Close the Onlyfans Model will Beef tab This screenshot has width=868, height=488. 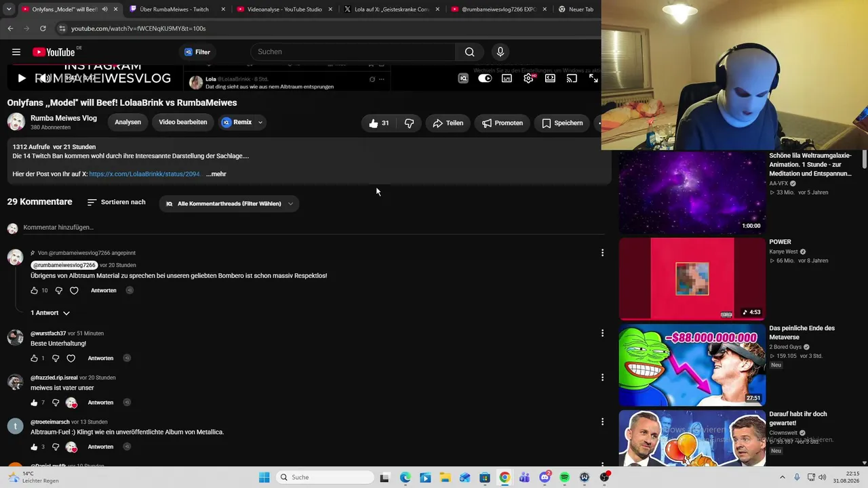(x=116, y=9)
